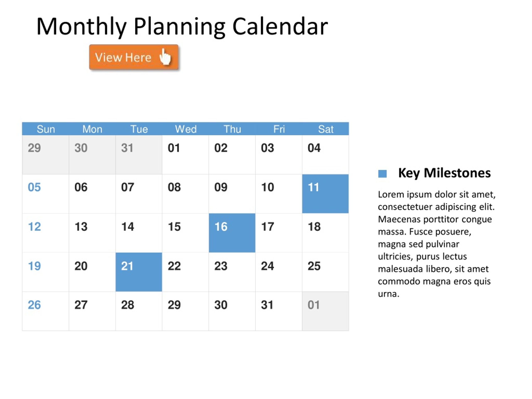Select greyed-out date 01 in last row
Screen dimensions: 532x399
pyautogui.click(x=325, y=312)
